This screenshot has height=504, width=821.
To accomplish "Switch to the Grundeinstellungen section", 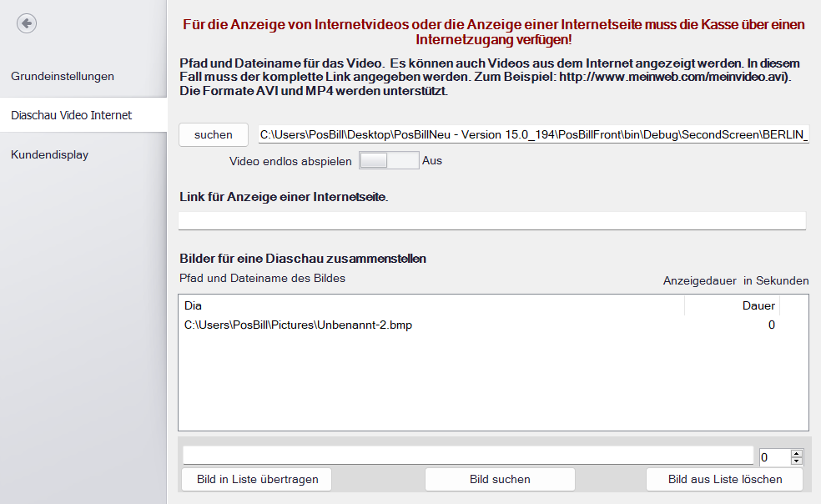I will (x=63, y=76).
